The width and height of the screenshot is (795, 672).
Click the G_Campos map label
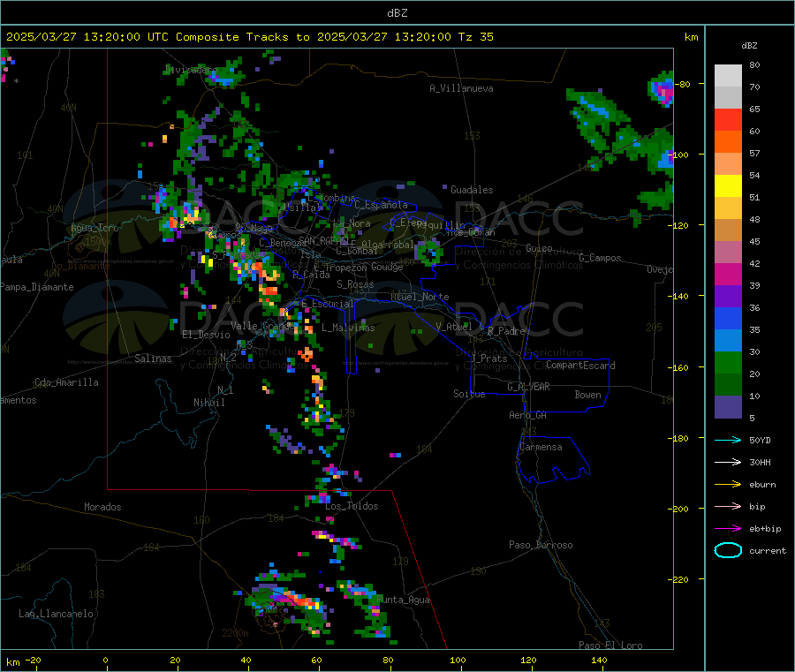click(x=600, y=258)
